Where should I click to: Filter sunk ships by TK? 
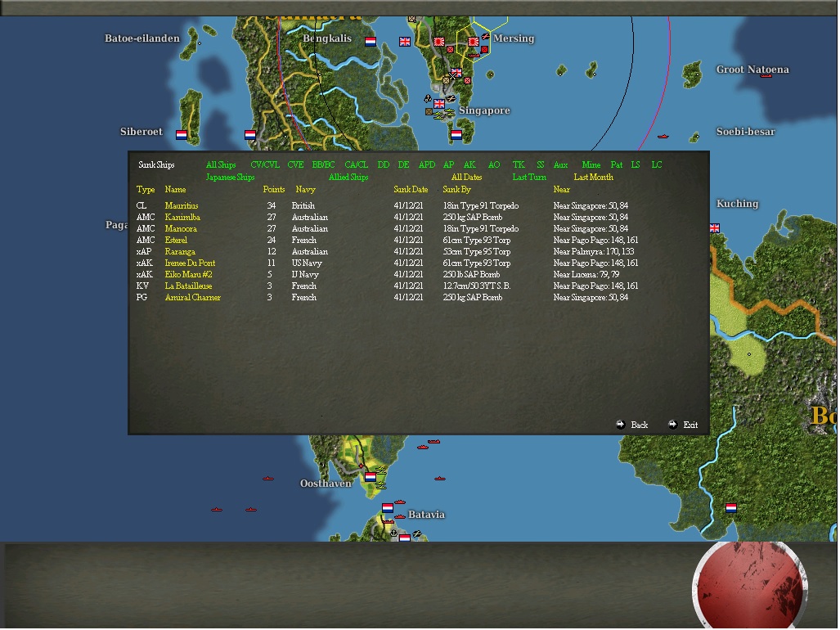519,165
